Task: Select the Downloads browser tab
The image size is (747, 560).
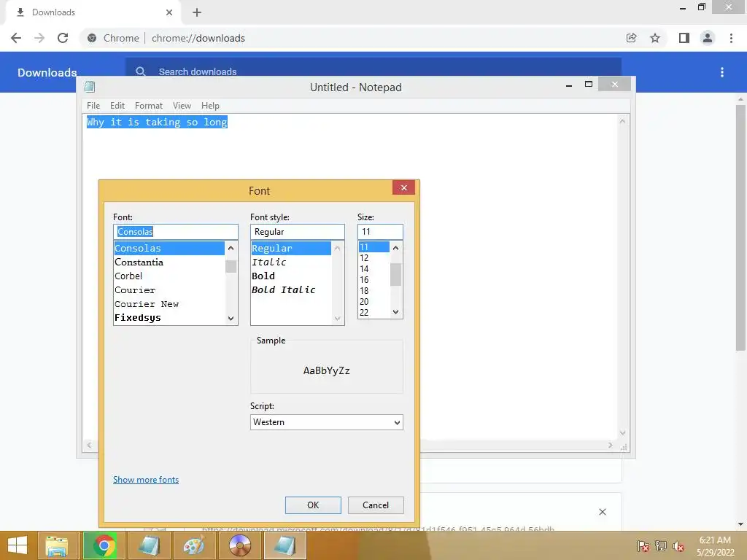Action: click(x=93, y=12)
